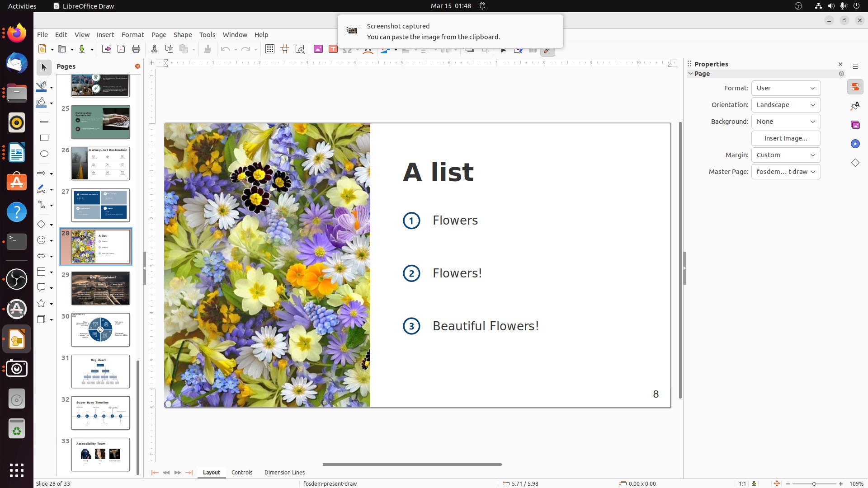Screen dimensions: 868x488
Task: Open the Format menu
Action: click(x=132, y=34)
